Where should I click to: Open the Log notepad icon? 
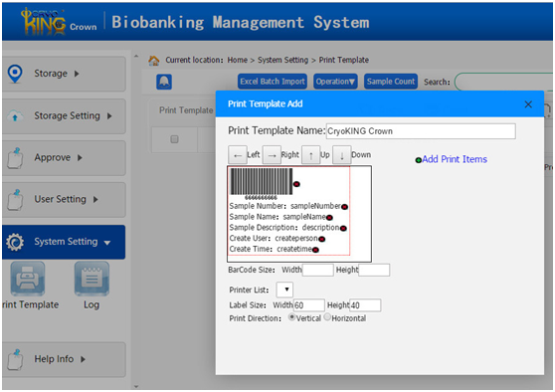[92, 279]
